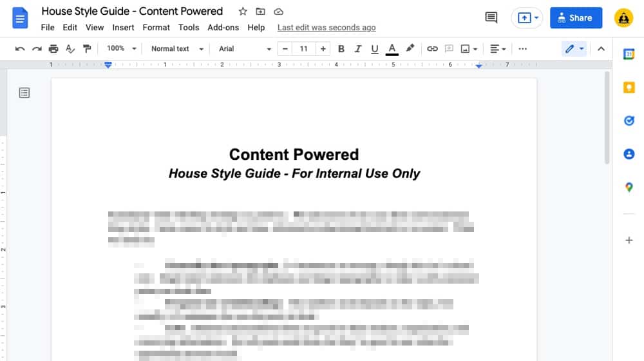Open the Edit menu
Image resolution: width=644 pixels, height=361 pixels.
point(70,28)
